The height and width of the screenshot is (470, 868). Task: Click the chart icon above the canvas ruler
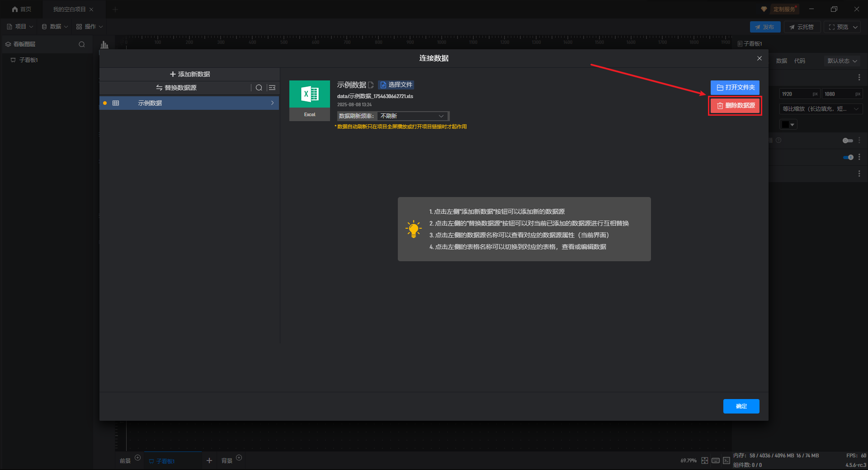pyautogui.click(x=104, y=45)
